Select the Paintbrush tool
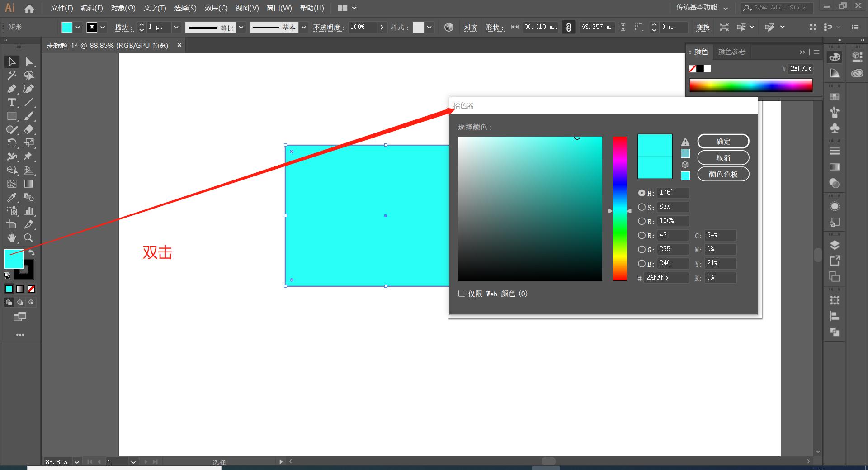868x470 pixels. (29, 116)
